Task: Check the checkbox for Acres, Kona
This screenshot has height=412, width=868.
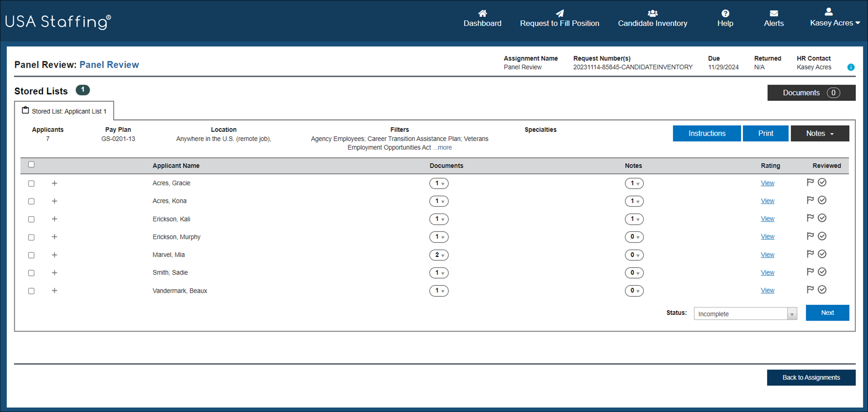Action: tap(31, 201)
